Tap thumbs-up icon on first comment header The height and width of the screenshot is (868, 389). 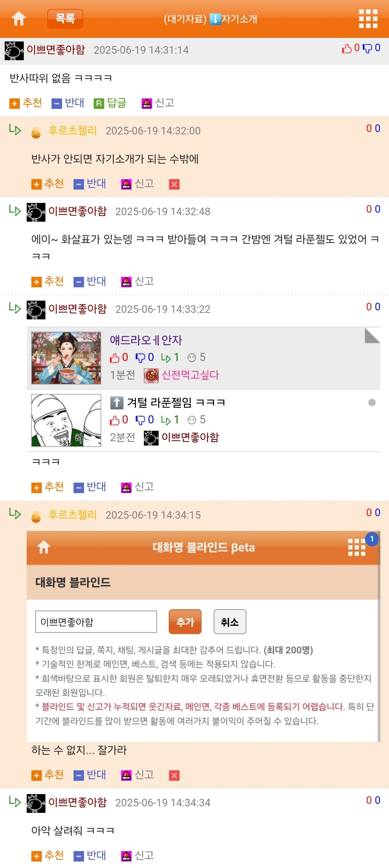[347, 48]
